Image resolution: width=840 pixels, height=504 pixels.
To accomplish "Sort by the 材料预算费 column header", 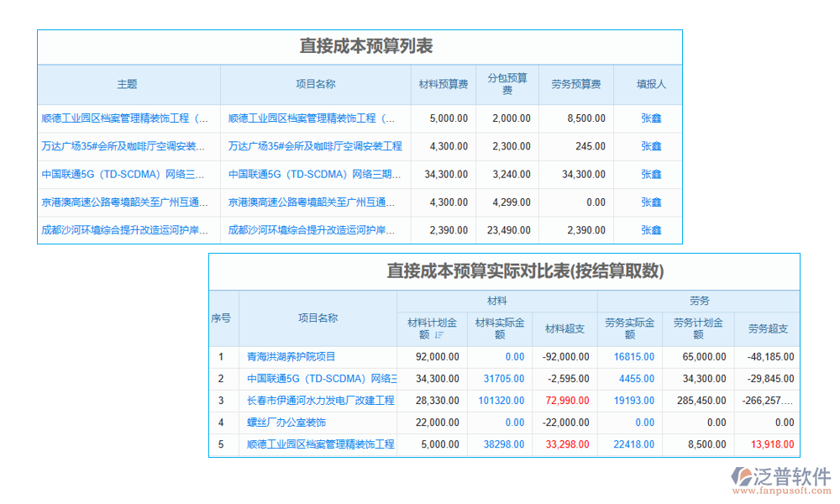I will click(444, 84).
